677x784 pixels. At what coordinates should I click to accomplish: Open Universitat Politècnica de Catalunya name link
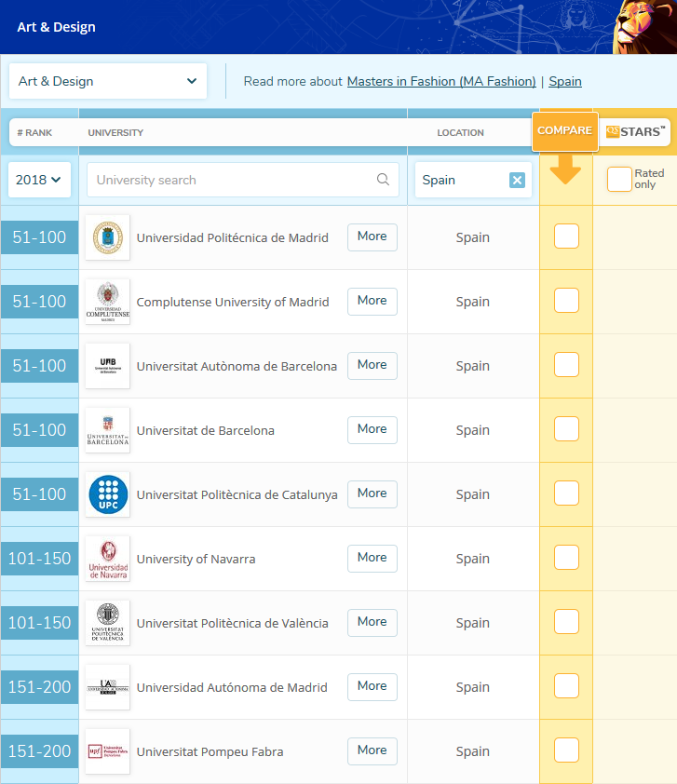[237, 495]
